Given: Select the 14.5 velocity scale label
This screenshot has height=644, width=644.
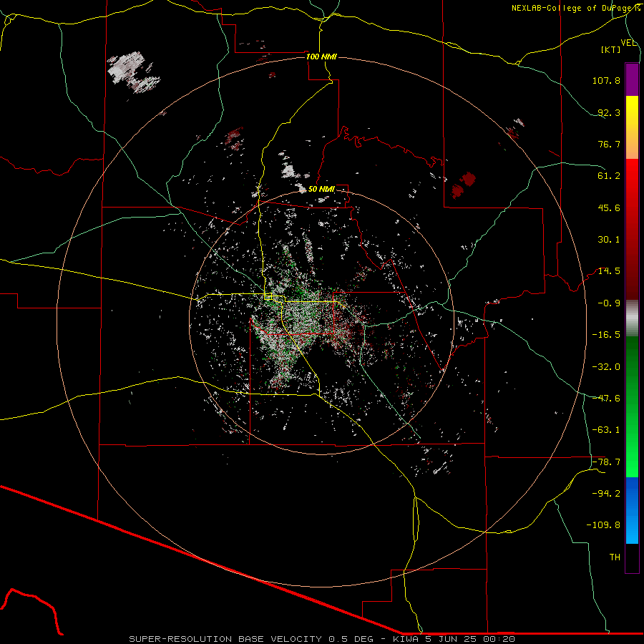Looking at the screenshot, I should [x=609, y=271].
